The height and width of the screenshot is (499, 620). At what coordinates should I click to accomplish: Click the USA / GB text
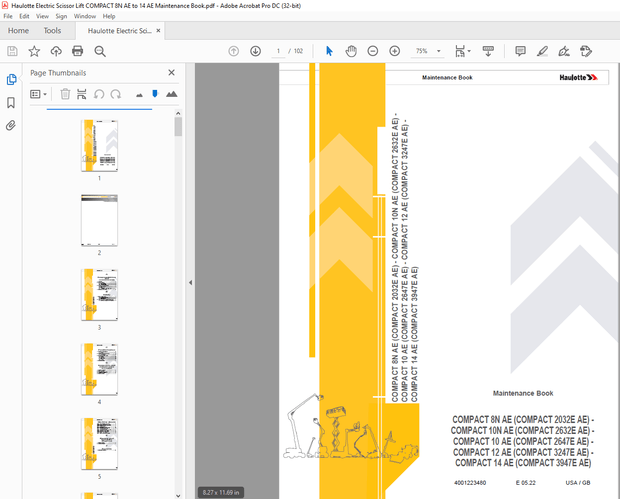click(578, 482)
